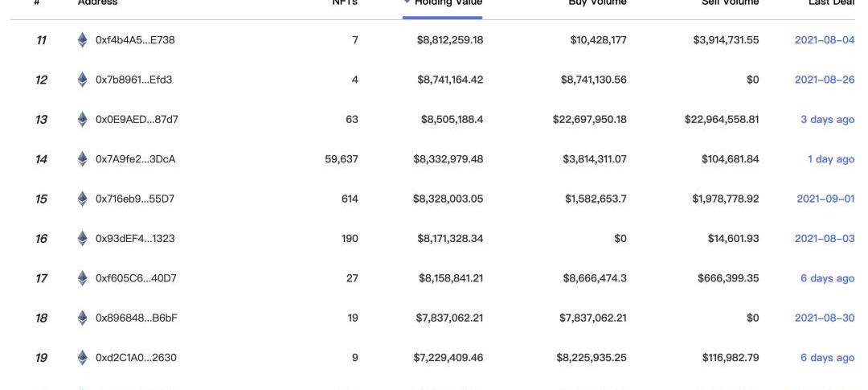
Task: Click Ethereum icon beside 0xf4b4A5...E738
Action: click(83, 40)
